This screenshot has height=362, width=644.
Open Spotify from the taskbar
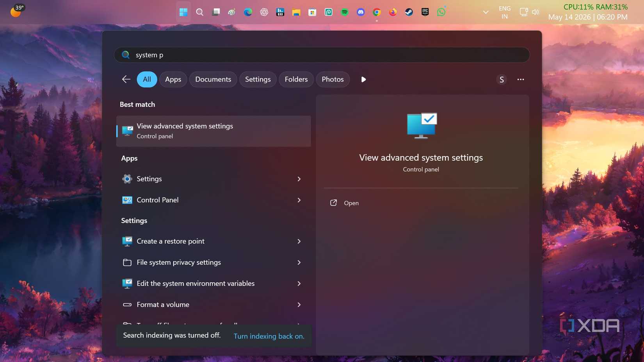pyautogui.click(x=345, y=12)
